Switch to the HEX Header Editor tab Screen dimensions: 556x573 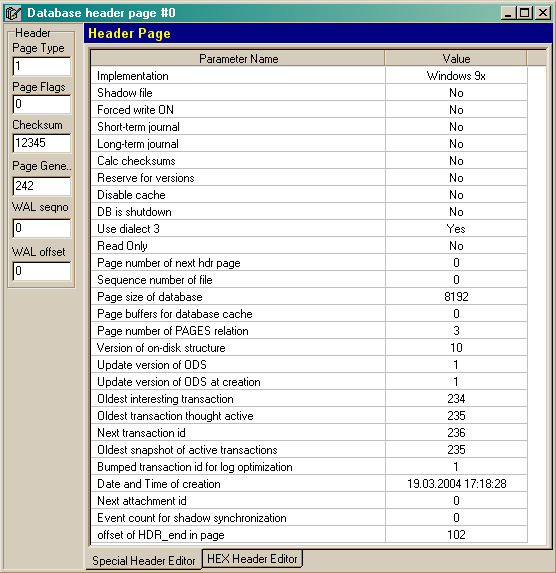tap(252, 559)
